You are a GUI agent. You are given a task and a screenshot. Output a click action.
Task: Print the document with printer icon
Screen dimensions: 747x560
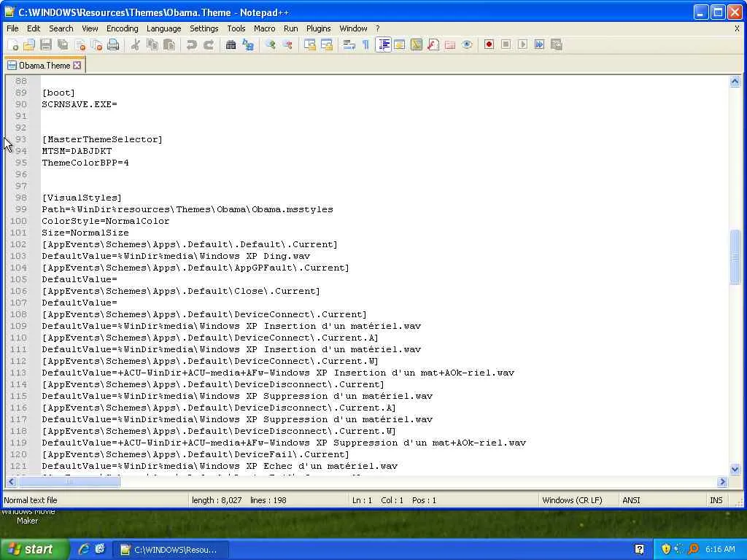click(x=113, y=44)
